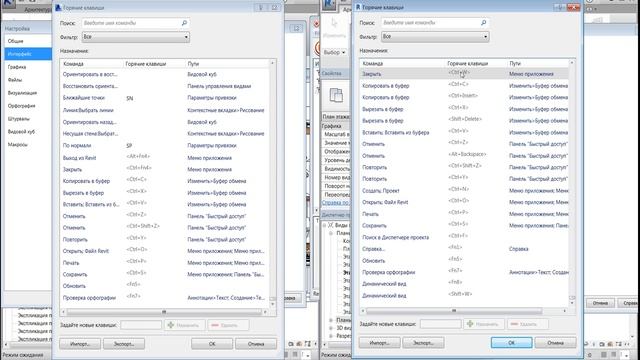Select Сохранить row in right dialog
This screenshot has height=360, width=640.
[x=464, y=225]
